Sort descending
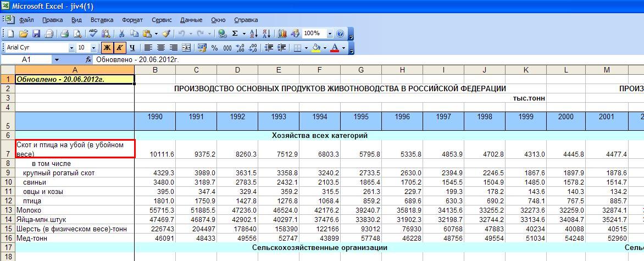The image size is (644, 261). [x=266, y=34]
